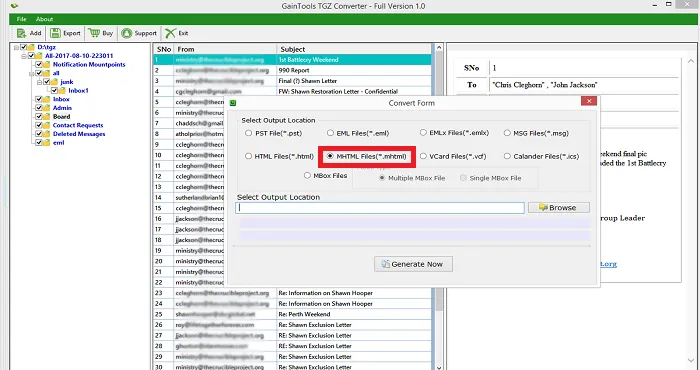This screenshot has width=700, height=370.
Task: Click the output location text field
Action: click(380, 208)
